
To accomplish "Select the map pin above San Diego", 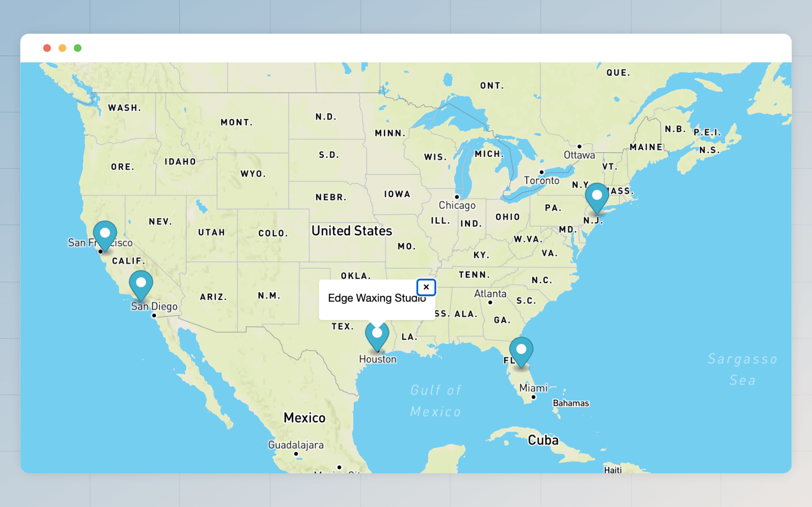I will pos(141,283).
